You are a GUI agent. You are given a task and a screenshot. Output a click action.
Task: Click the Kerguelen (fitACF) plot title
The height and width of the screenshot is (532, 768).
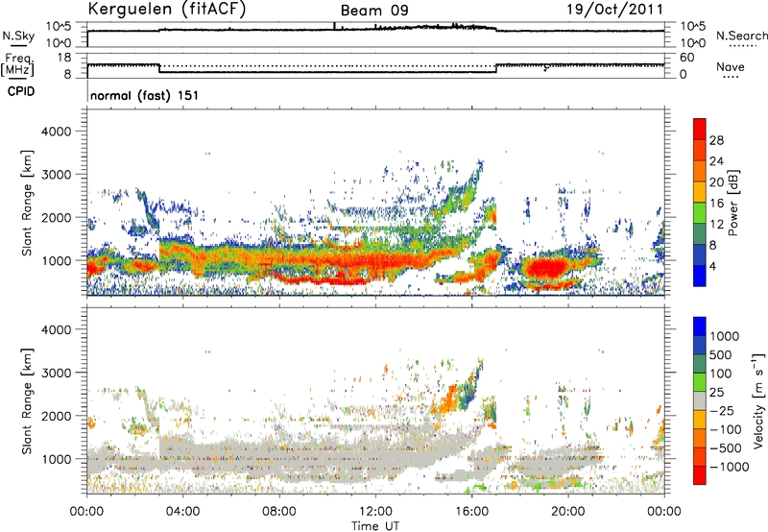pos(166,10)
